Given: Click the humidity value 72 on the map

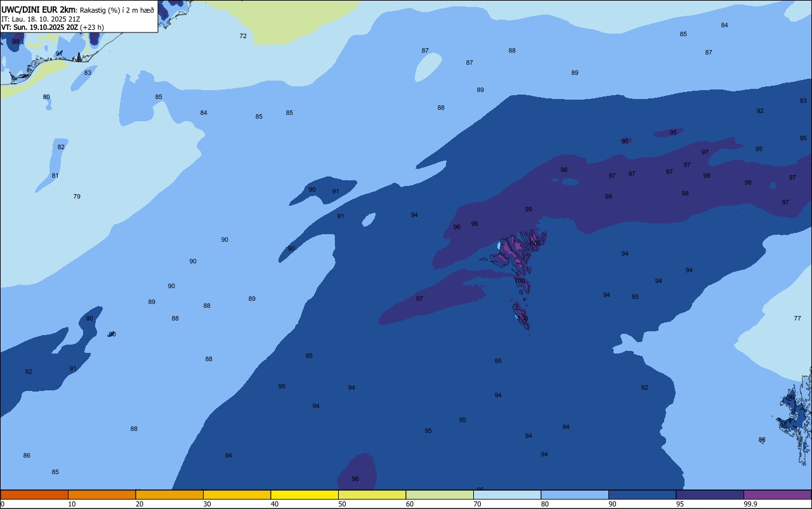Looking at the screenshot, I should (x=243, y=36).
